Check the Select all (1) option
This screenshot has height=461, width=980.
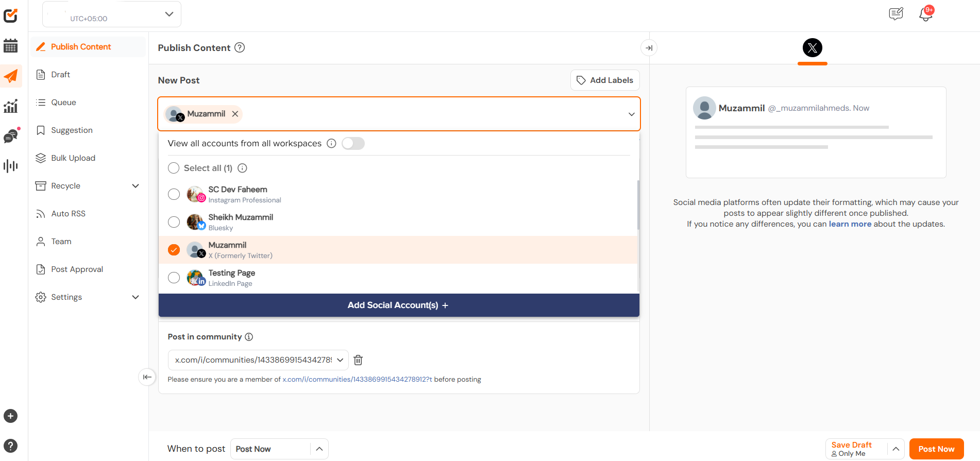click(x=174, y=168)
